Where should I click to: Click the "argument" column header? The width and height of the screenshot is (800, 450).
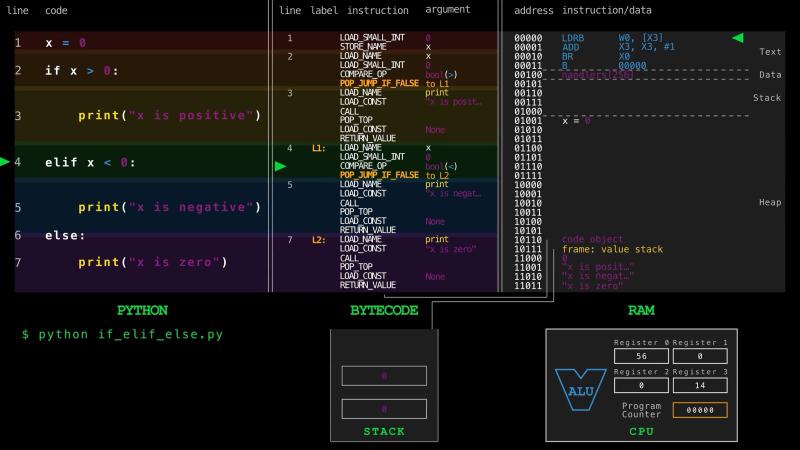coord(448,10)
